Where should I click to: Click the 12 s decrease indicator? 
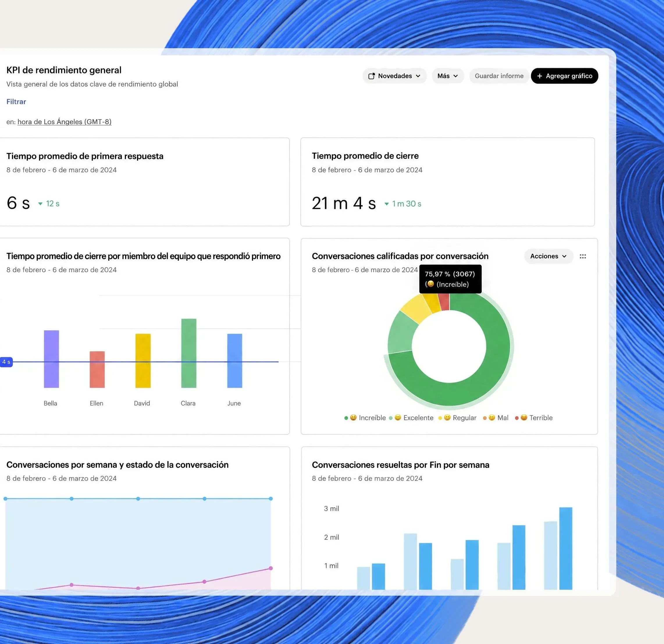pos(49,204)
